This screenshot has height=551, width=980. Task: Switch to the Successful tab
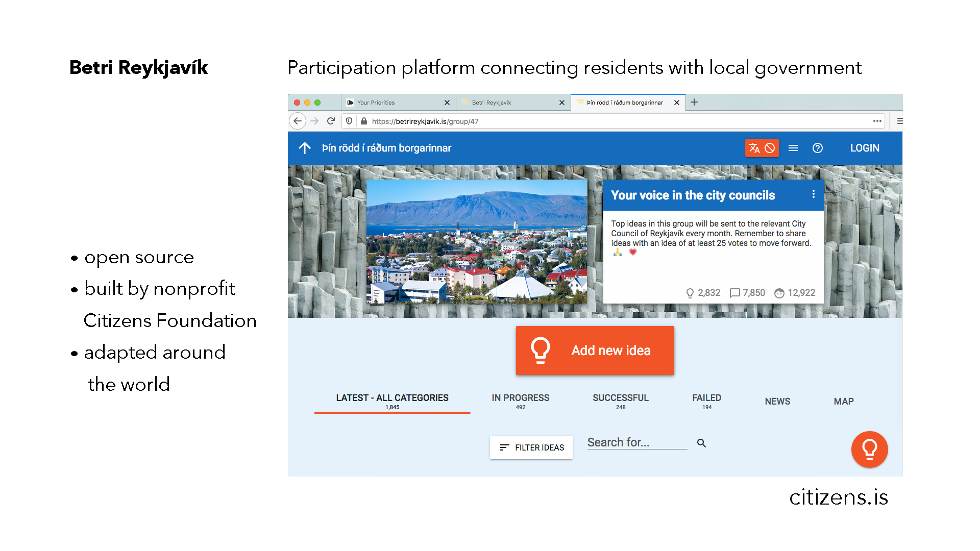[621, 401]
